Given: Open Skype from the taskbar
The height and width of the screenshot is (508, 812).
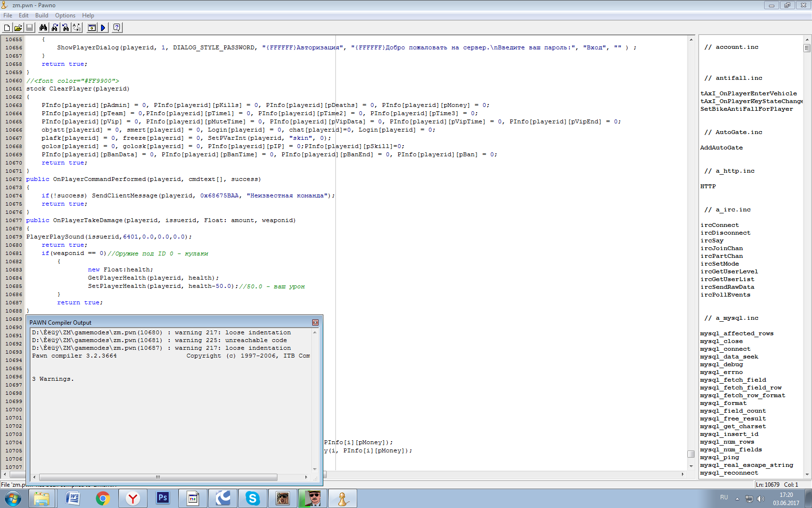Looking at the screenshot, I should point(252,498).
